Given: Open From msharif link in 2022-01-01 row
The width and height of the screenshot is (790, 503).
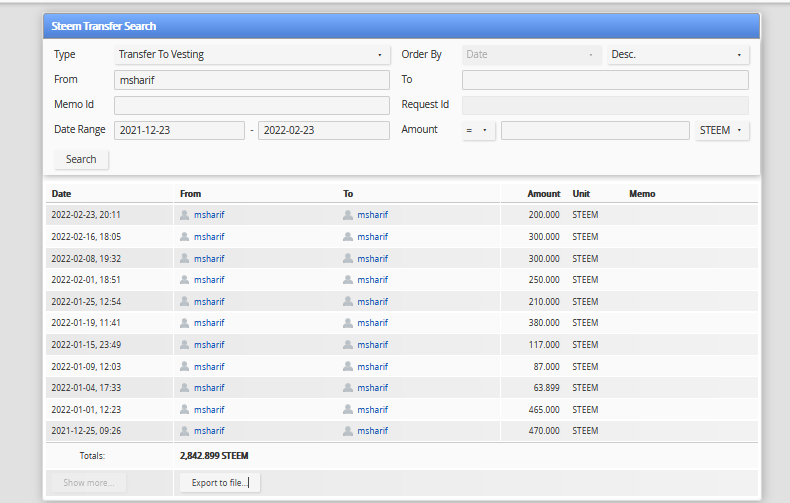Looking at the screenshot, I should click(x=209, y=409).
